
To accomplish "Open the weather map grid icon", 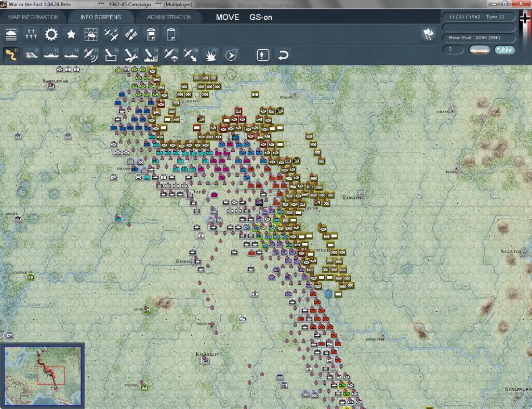I will click(91, 34).
